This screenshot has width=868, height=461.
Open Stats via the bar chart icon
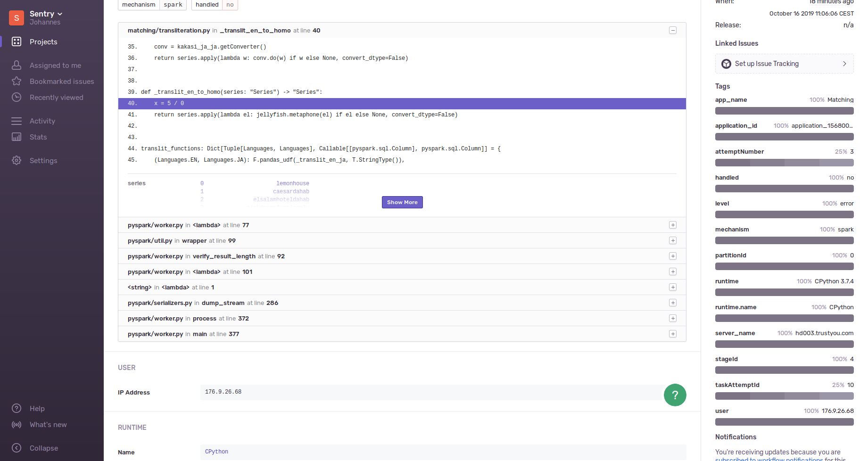17,137
